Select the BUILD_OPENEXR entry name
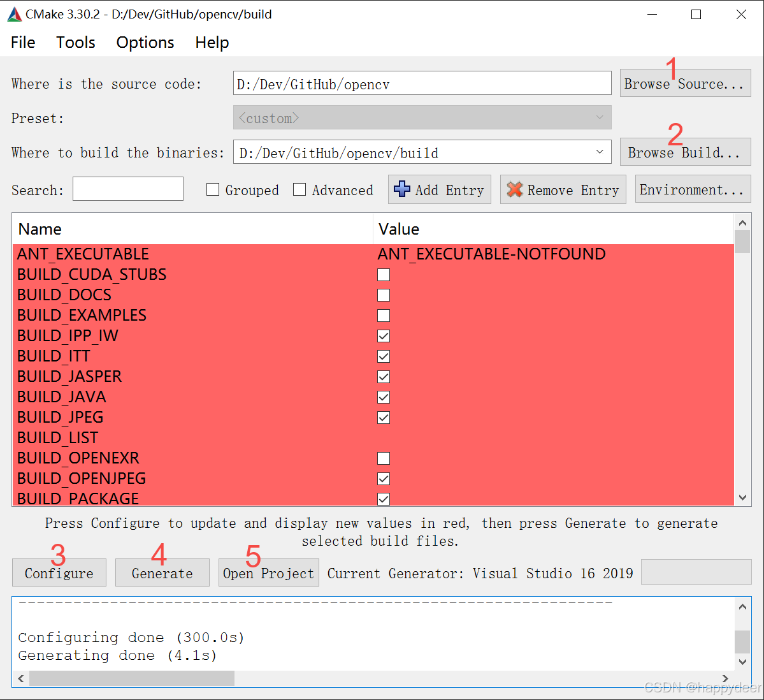764x700 pixels. click(x=78, y=458)
